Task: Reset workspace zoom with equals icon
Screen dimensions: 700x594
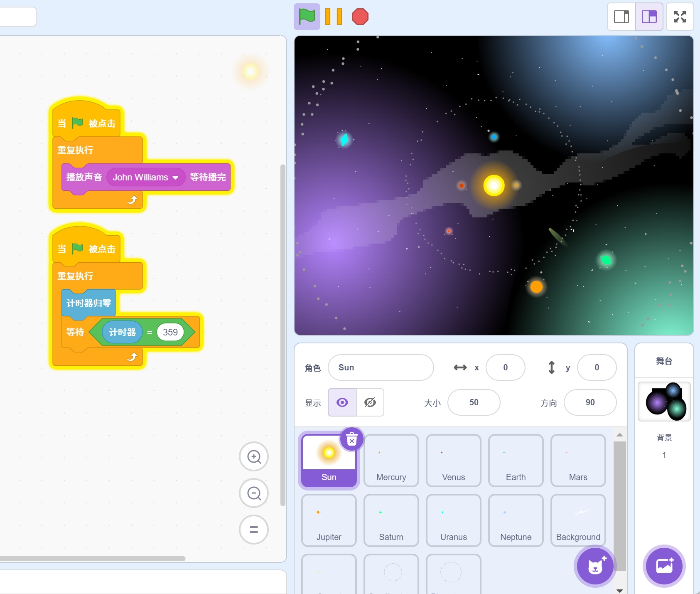Action: click(x=254, y=529)
